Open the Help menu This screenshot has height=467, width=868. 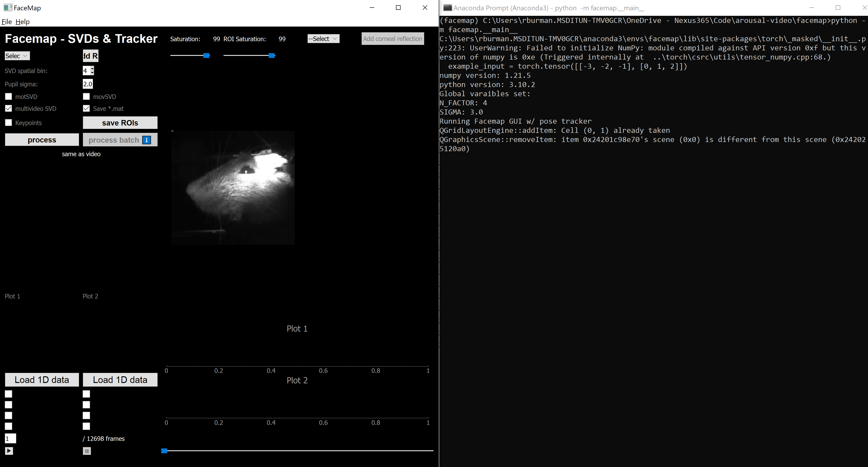click(23, 22)
